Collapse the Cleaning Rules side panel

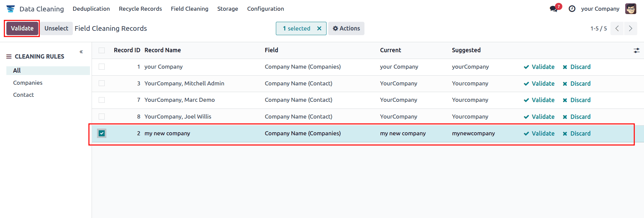81,52
